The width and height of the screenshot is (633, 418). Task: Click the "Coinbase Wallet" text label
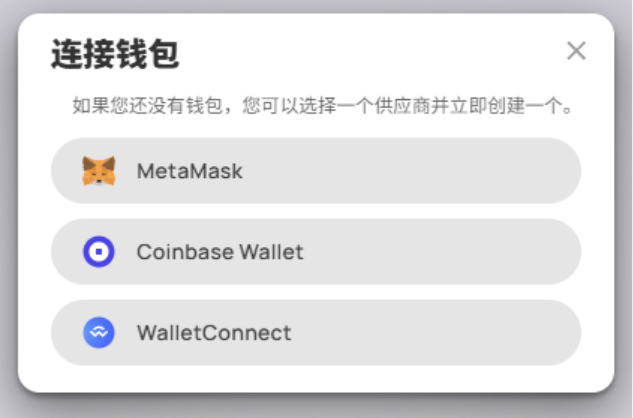click(x=220, y=252)
